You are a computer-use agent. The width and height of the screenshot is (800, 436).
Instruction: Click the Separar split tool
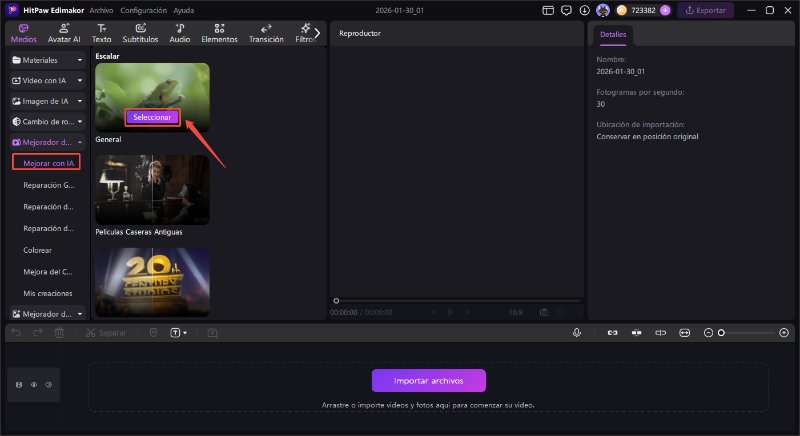[x=106, y=333]
